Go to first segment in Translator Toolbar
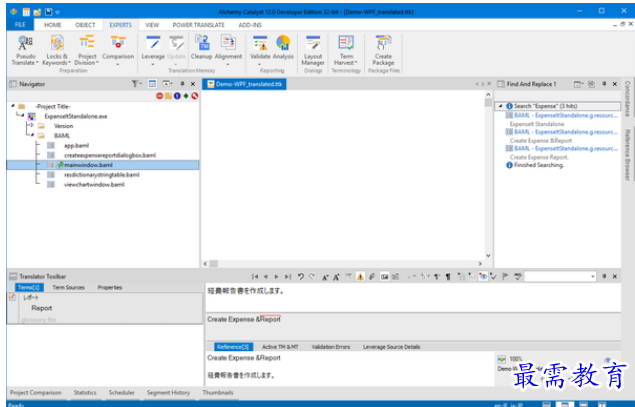The image size is (635, 407). [x=255, y=277]
